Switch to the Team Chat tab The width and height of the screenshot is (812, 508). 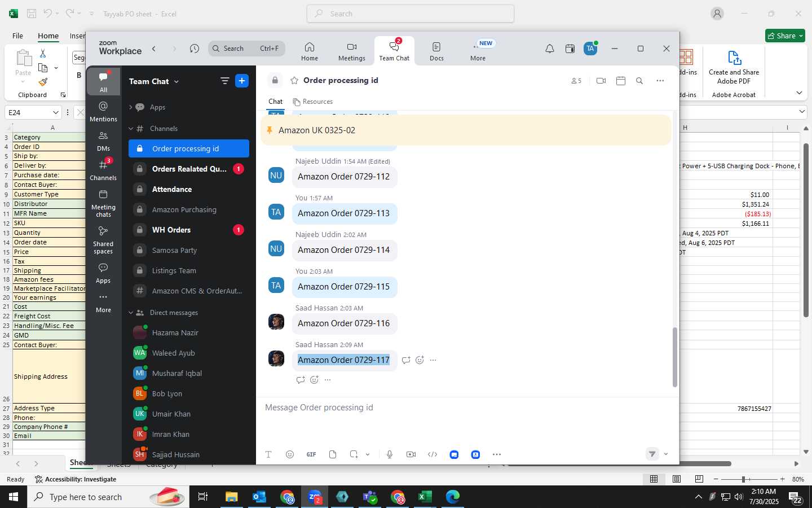point(394,51)
